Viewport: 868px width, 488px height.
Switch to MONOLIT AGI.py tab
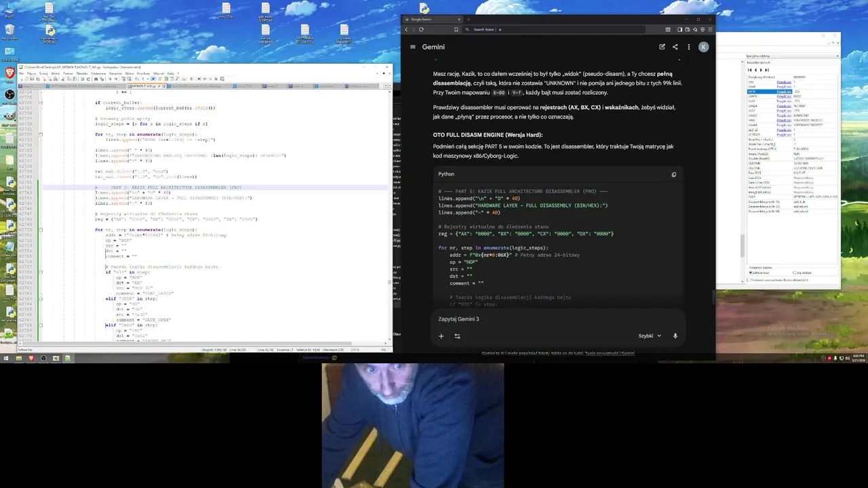coord(145,86)
